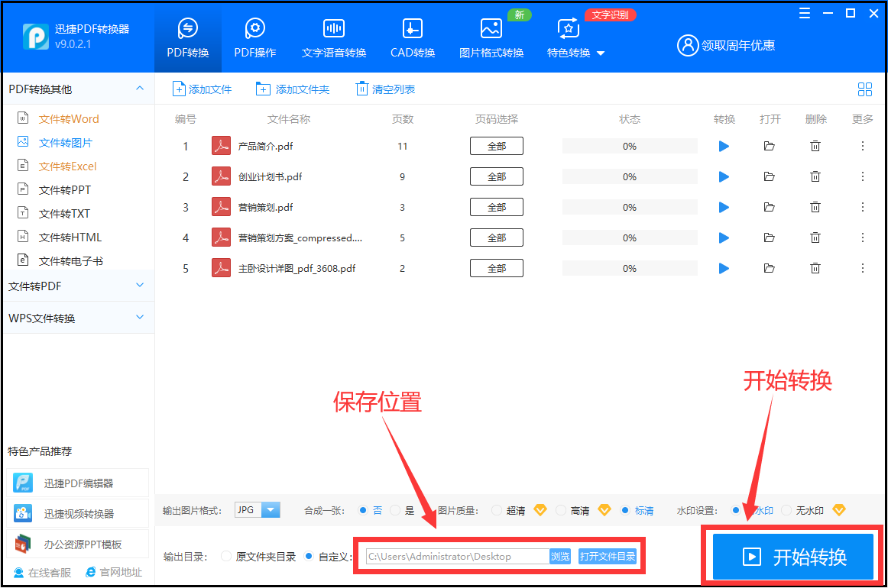Select 原文件夹目录 output option

tap(226, 556)
